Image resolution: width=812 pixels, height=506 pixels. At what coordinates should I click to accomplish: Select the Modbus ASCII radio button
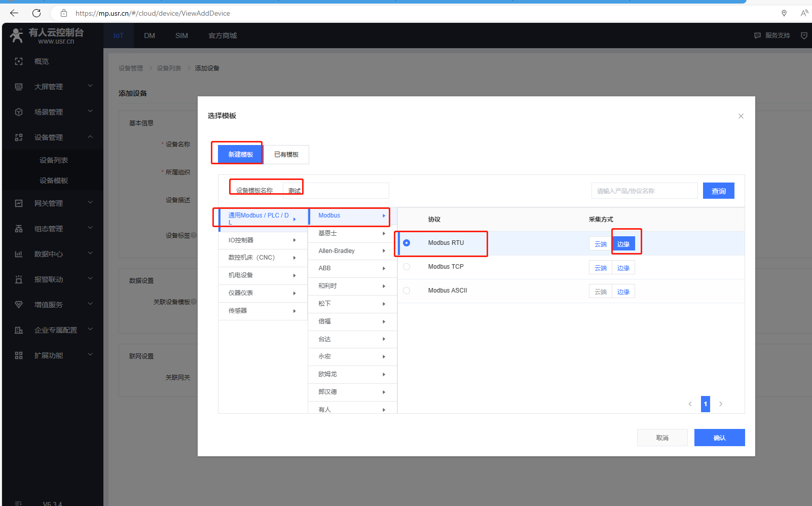click(x=407, y=291)
